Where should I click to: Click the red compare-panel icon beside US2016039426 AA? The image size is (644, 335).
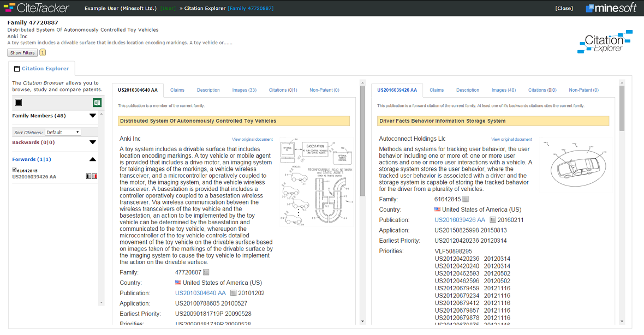tap(94, 176)
